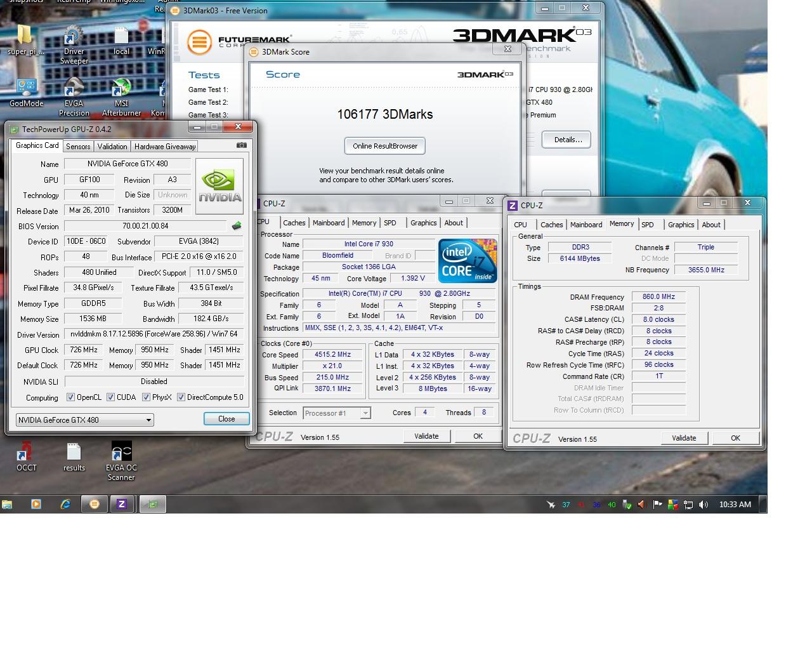This screenshot has height=650, width=812.
Task: Click the clock showing 10:33 AM
Action: point(735,505)
